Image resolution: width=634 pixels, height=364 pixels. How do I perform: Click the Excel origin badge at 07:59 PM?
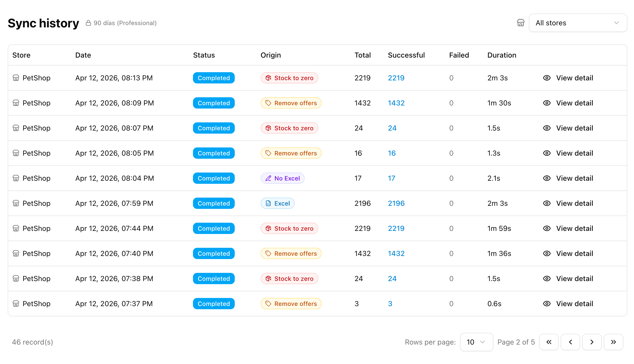[278, 203]
